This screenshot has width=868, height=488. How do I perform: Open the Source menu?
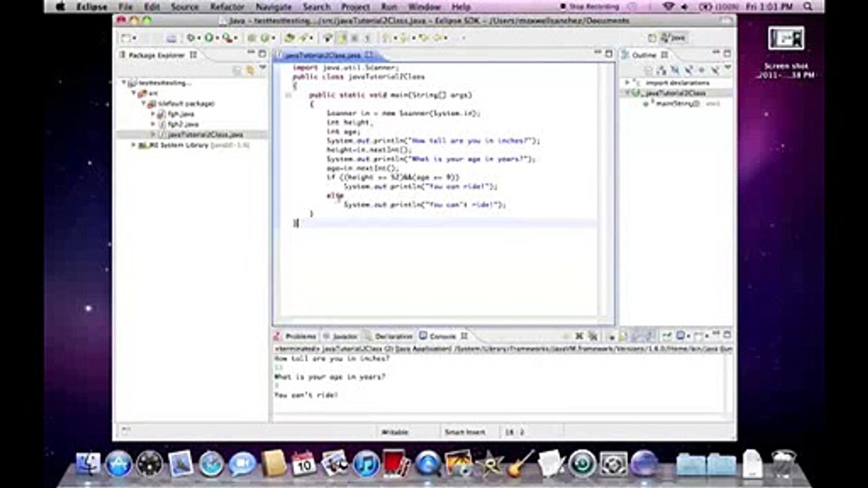[x=184, y=7]
